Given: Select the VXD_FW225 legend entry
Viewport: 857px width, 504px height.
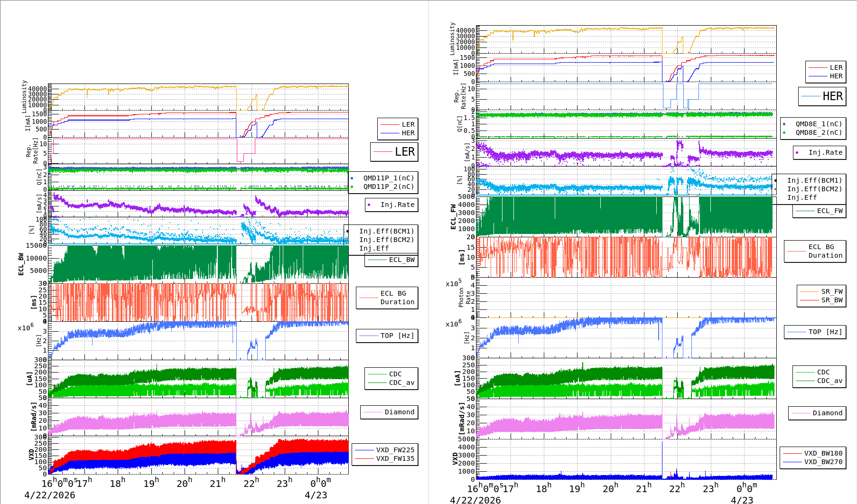Looking at the screenshot, I should pos(385,450).
